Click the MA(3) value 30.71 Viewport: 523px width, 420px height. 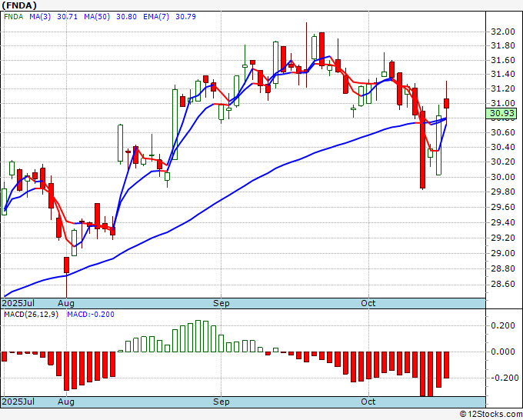tap(67, 17)
